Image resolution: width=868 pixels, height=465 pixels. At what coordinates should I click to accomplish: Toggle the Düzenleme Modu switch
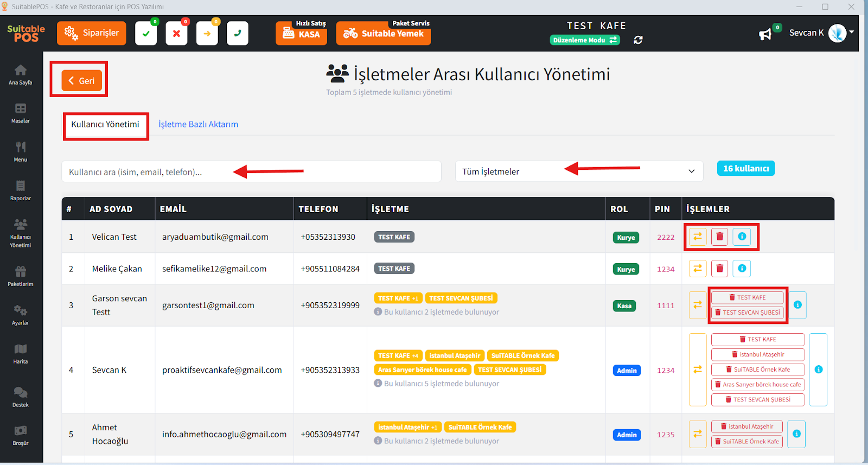585,40
